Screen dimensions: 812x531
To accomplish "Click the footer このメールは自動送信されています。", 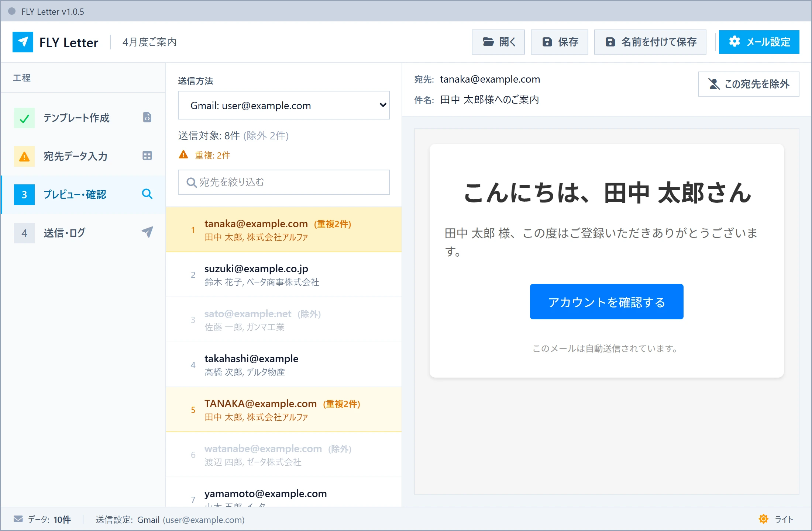I will click(606, 348).
